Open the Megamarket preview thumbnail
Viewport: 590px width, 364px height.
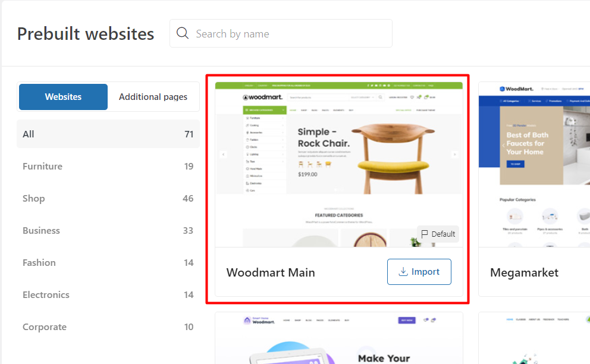coord(534,165)
